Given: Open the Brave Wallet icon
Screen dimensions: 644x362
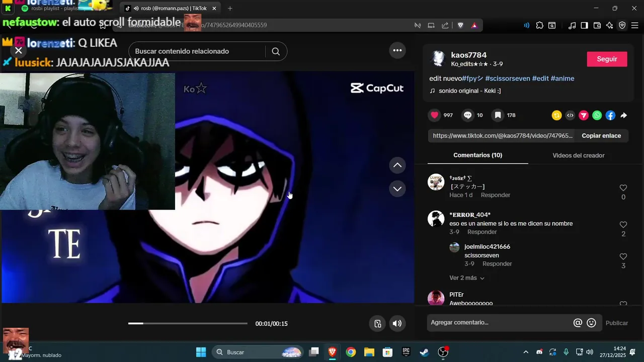Looking at the screenshot, I should point(597,25).
